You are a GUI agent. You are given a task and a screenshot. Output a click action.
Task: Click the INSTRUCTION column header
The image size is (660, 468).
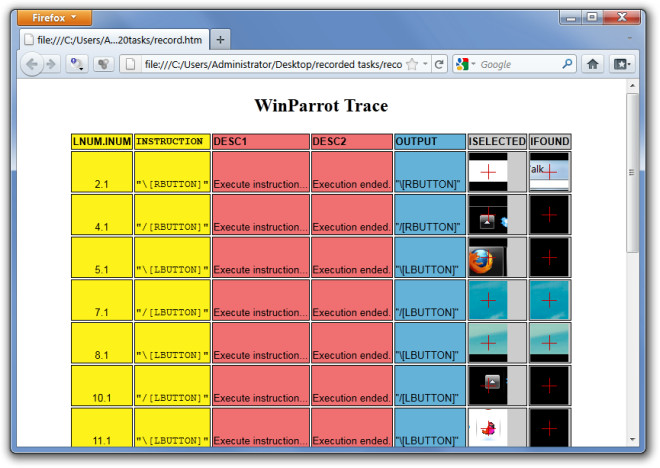point(172,141)
